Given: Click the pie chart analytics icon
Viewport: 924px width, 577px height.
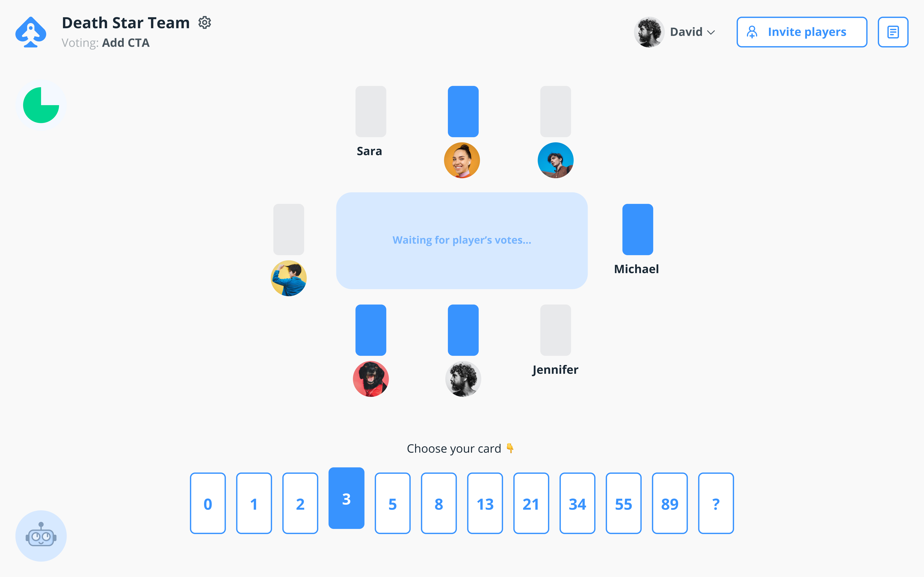Looking at the screenshot, I should pyautogui.click(x=41, y=105).
